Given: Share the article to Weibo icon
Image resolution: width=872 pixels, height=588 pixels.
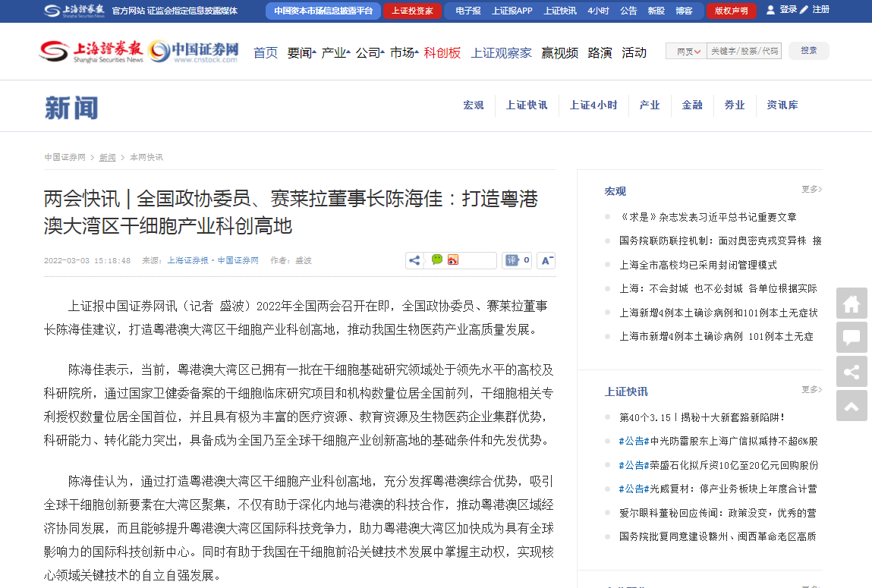Looking at the screenshot, I should (453, 260).
